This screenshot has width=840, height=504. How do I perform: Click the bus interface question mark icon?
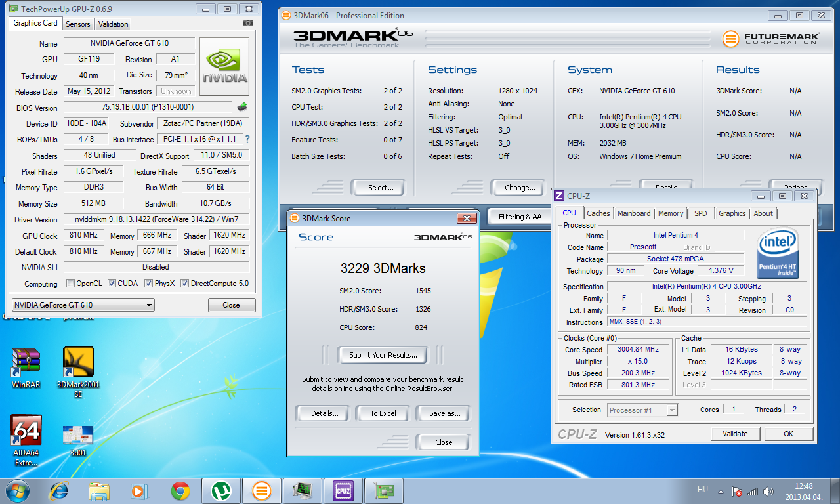pyautogui.click(x=247, y=139)
